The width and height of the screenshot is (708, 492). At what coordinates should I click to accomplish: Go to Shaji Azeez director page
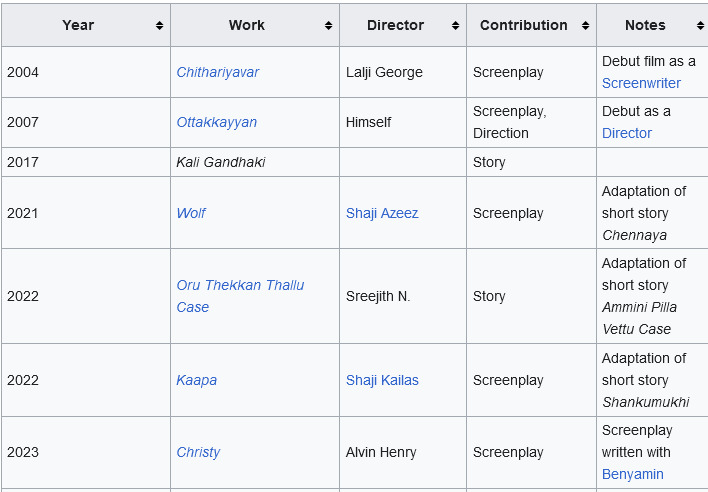(382, 213)
